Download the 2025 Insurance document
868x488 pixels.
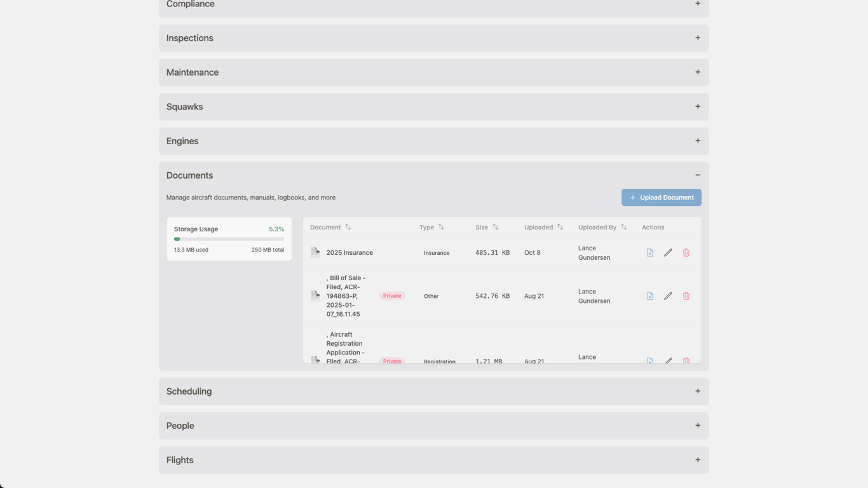click(650, 253)
